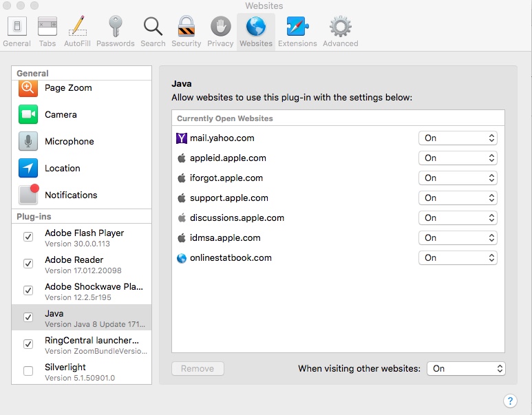Open the idmsa.apple.com On dropdown

tap(458, 238)
